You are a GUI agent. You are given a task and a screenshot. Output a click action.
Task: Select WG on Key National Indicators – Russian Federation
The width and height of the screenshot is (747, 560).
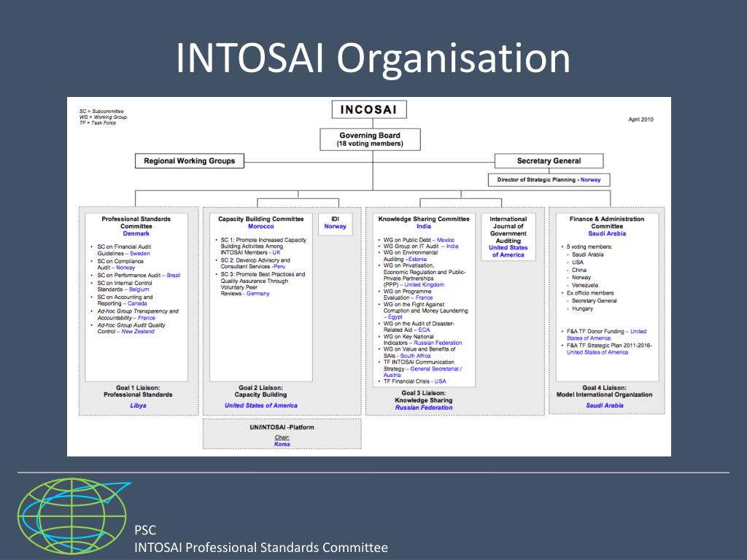click(x=422, y=340)
